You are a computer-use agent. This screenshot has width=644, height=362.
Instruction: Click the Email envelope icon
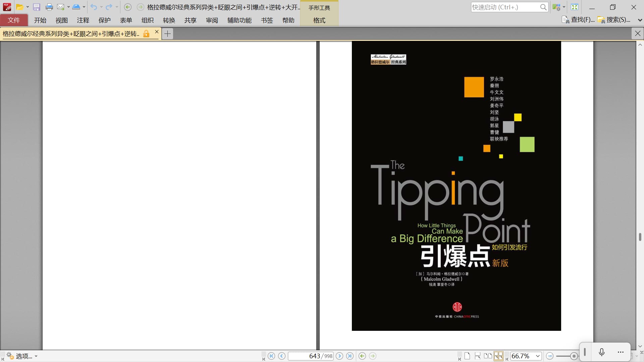60,7
